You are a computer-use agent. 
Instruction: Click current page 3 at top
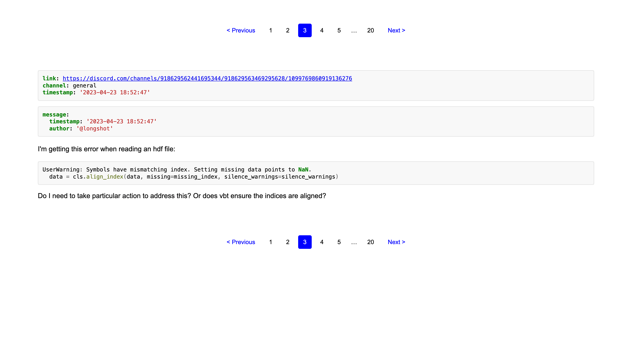coord(305,31)
